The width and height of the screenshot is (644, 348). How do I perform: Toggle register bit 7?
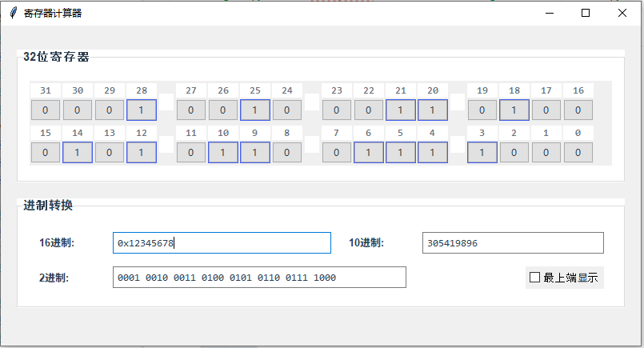pos(337,152)
